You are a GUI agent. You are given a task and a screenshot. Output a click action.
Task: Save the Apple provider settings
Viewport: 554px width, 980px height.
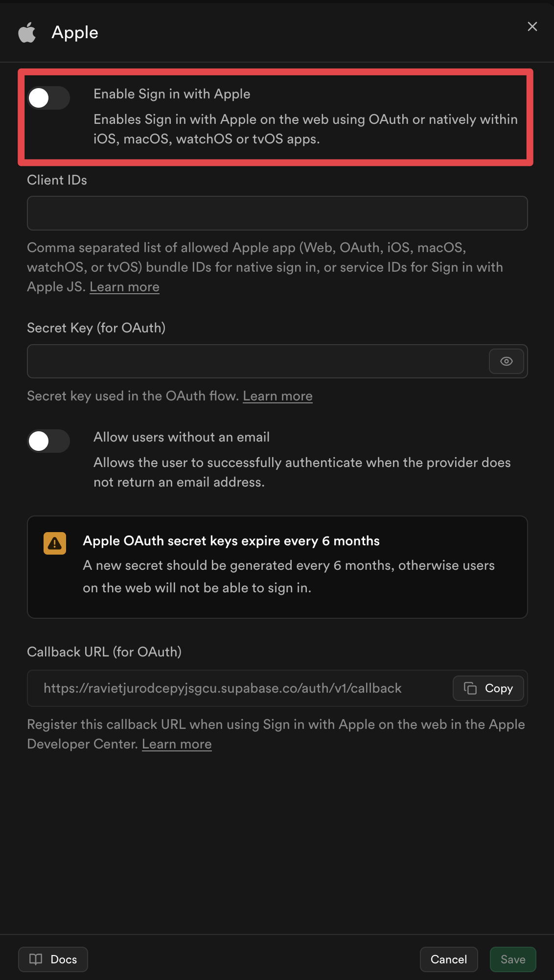tap(512, 959)
